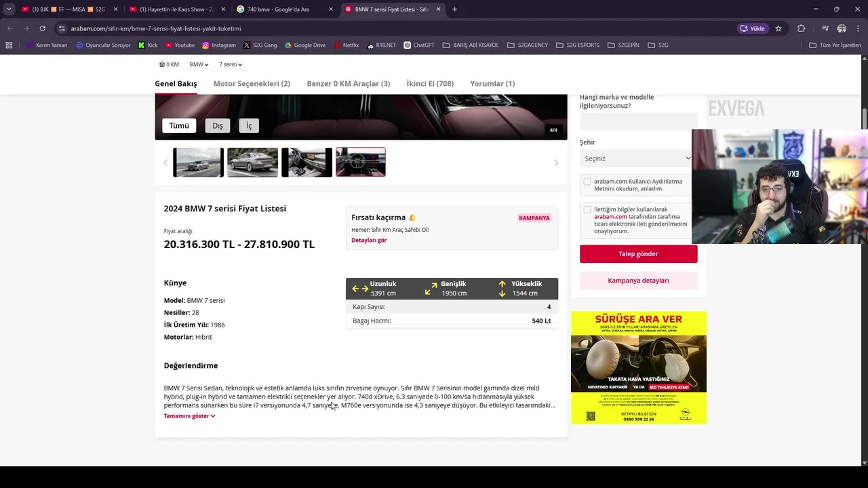Open the Oyuncular Soruyor bookmark

103,45
